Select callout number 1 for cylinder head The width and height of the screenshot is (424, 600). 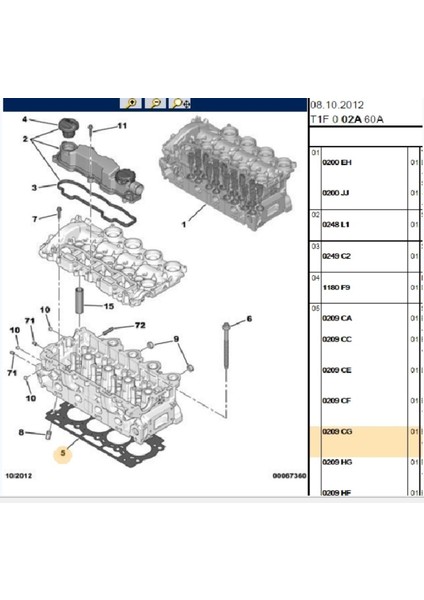[184, 224]
